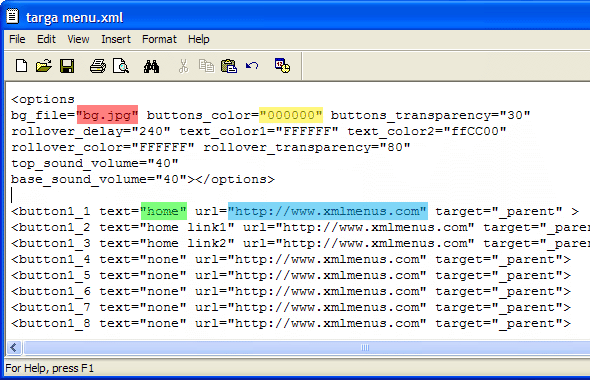This screenshot has width=590, height=380.
Task: Click the "home link2" text in button1_3
Action: tap(187, 243)
